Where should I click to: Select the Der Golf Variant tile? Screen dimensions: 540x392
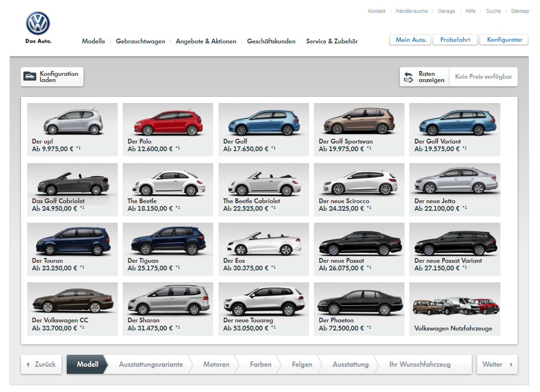(x=455, y=130)
